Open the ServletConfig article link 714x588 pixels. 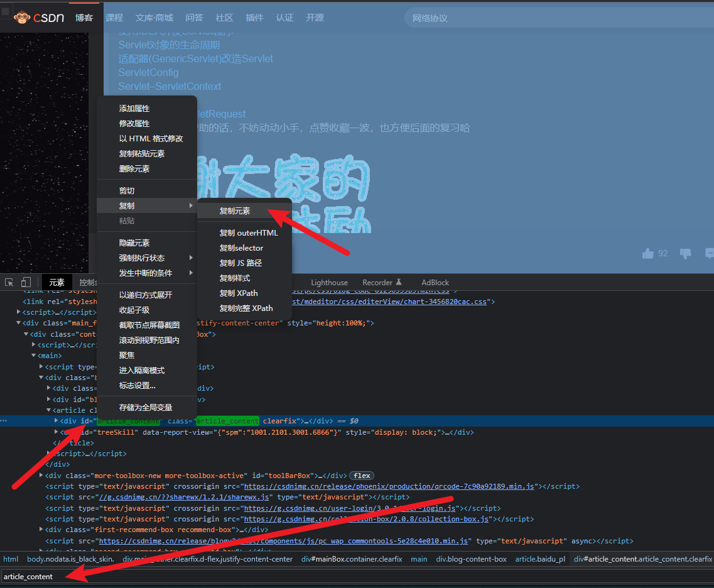(x=148, y=72)
